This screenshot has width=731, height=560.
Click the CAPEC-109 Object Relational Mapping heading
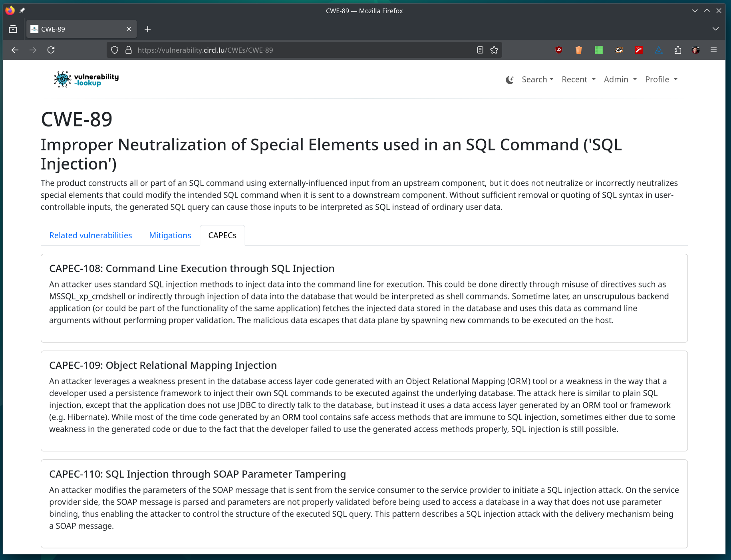pyautogui.click(x=163, y=366)
